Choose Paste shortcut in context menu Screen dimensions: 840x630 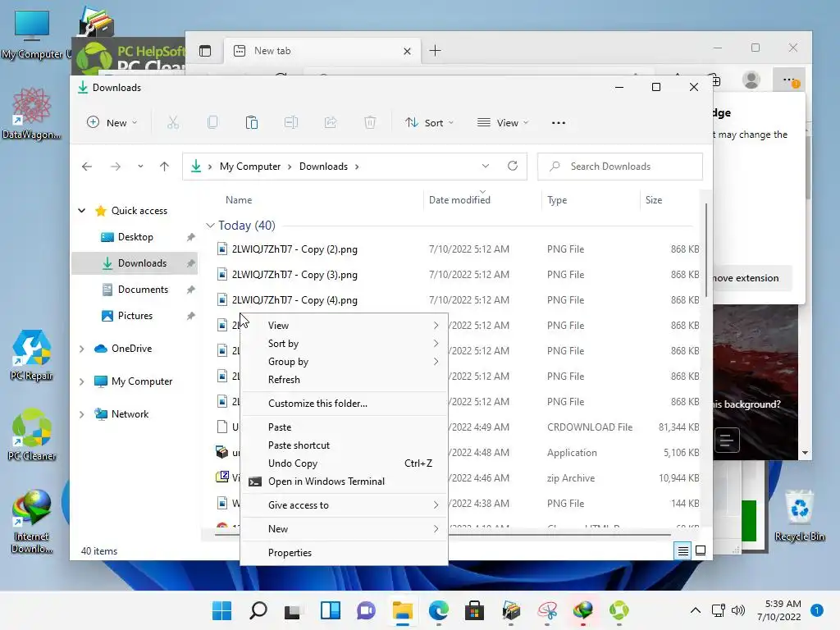[344, 445]
